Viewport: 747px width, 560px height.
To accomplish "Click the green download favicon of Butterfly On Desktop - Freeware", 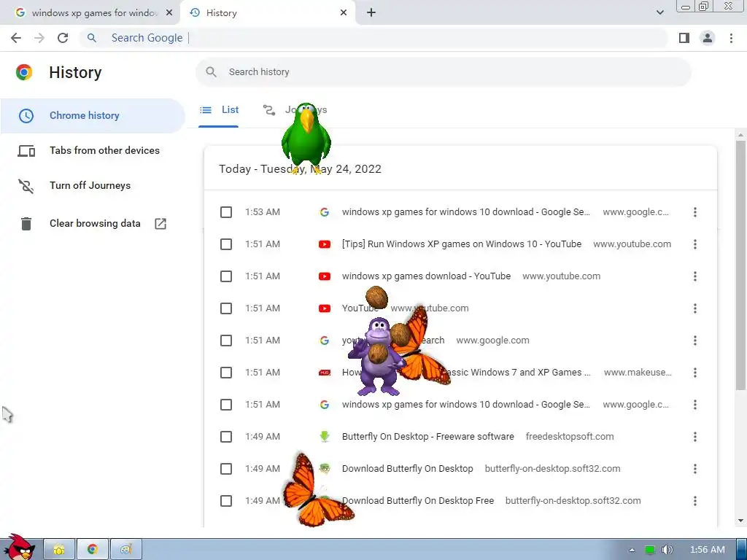I will [x=325, y=436].
